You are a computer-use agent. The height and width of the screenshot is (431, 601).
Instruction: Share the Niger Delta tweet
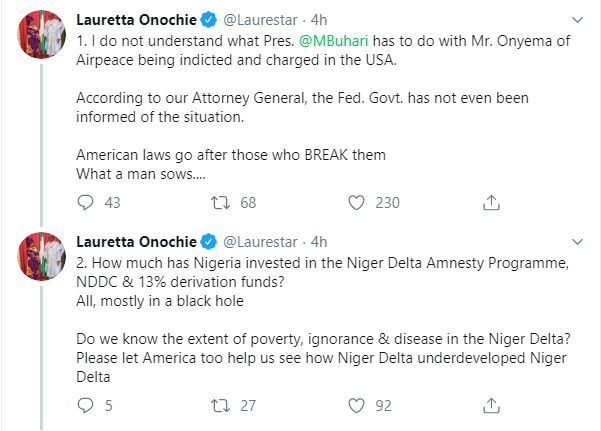point(491,406)
